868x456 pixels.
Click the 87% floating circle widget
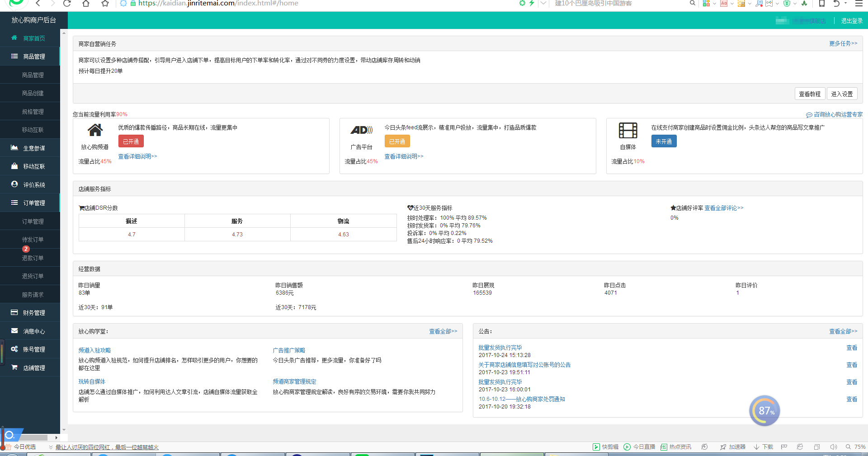tap(764, 411)
